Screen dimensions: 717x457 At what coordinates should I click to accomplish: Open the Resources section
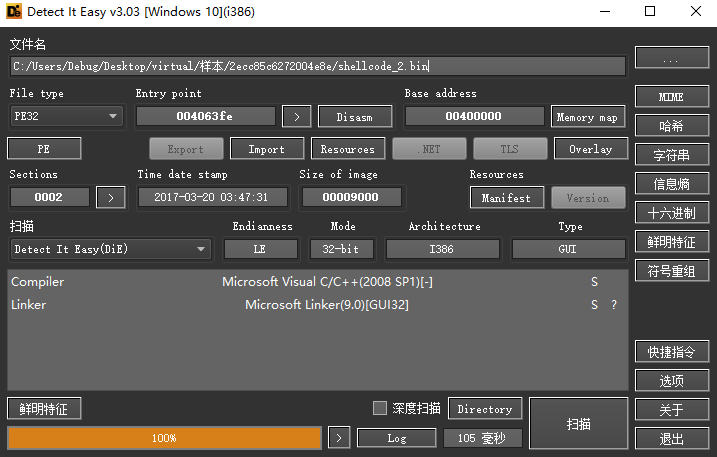tap(347, 149)
